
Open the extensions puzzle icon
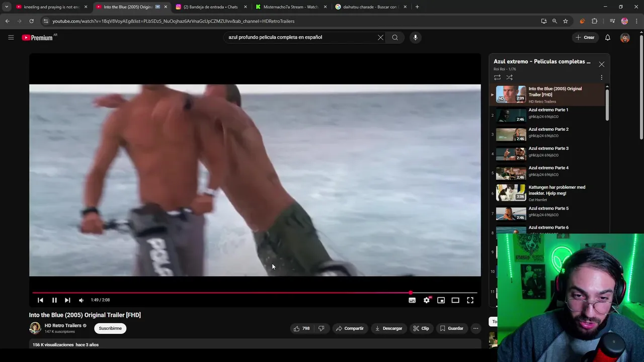click(595, 21)
